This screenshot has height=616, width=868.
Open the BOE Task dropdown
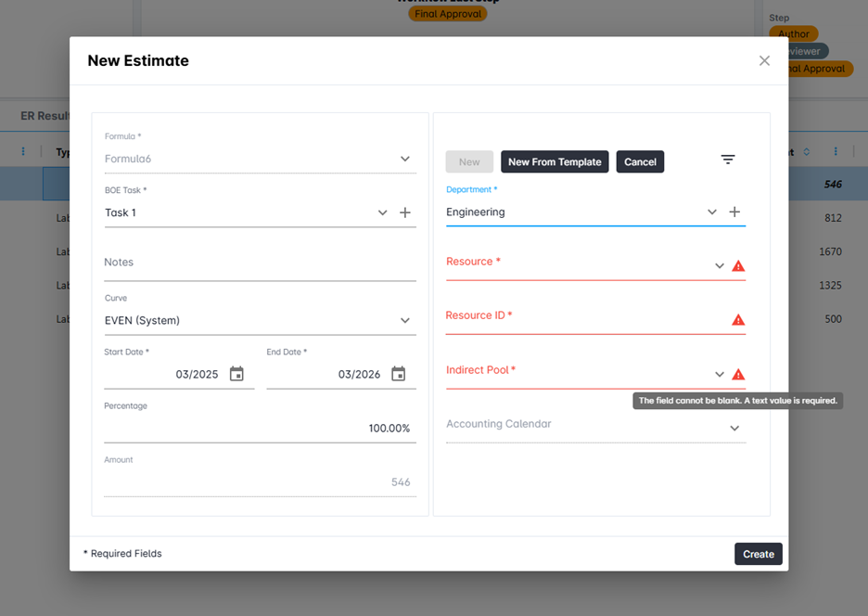coord(382,212)
